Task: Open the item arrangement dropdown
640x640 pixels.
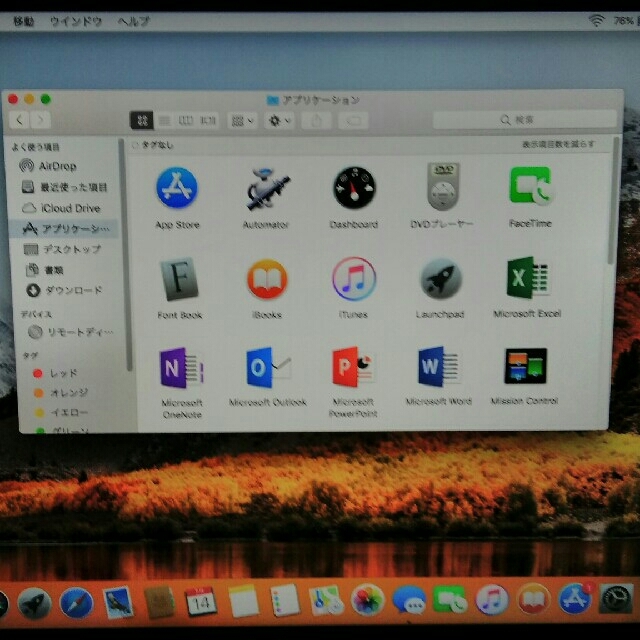Action: pyautogui.click(x=242, y=121)
